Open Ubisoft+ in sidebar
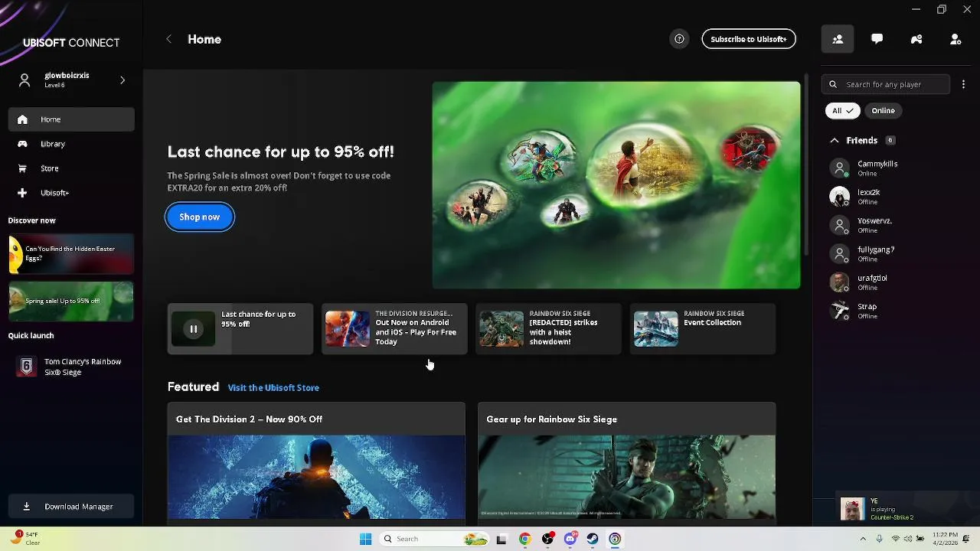Viewport: 980px width, 551px height. pyautogui.click(x=71, y=193)
